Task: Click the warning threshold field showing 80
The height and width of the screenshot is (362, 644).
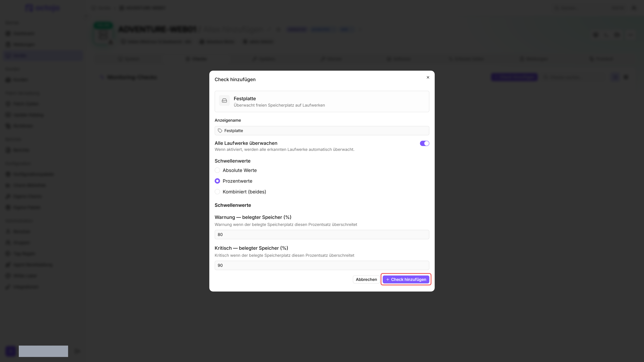Action: coord(322,235)
